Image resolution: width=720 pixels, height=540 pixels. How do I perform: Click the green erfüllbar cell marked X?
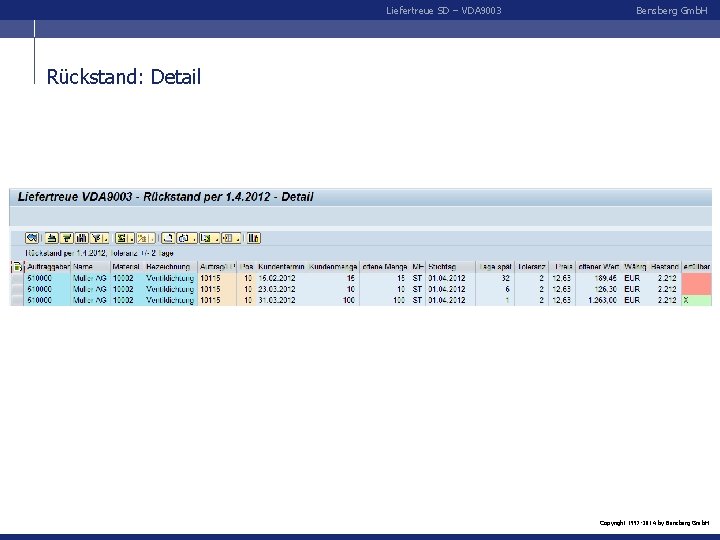click(697, 300)
